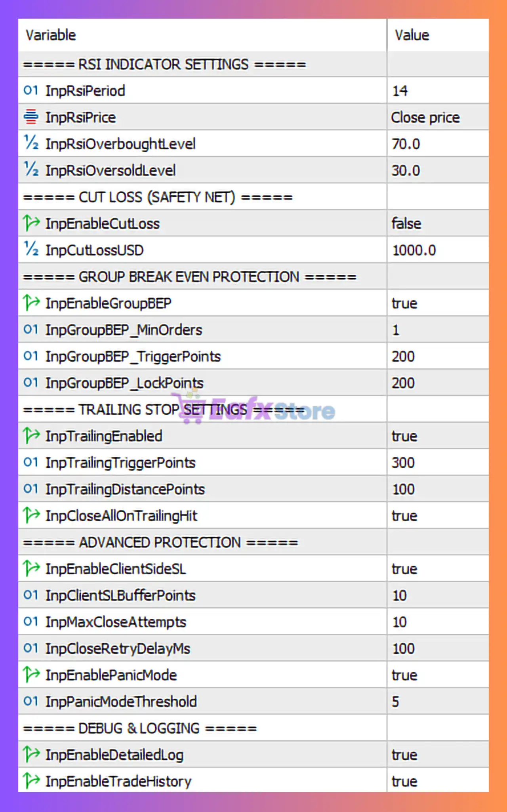The width and height of the screenshot is (507, 812).
Task: Click the double-type icon beside InpCutLossUSD
Action: [31, 250]
